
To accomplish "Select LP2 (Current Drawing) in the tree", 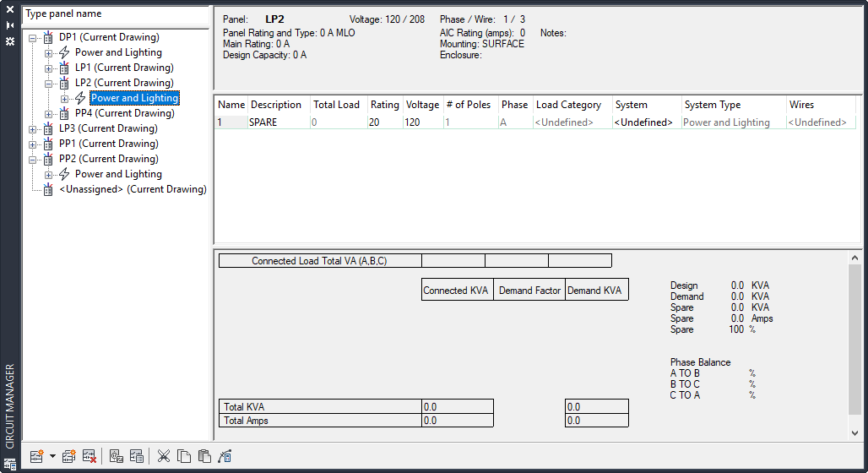I will coord(125,83).
